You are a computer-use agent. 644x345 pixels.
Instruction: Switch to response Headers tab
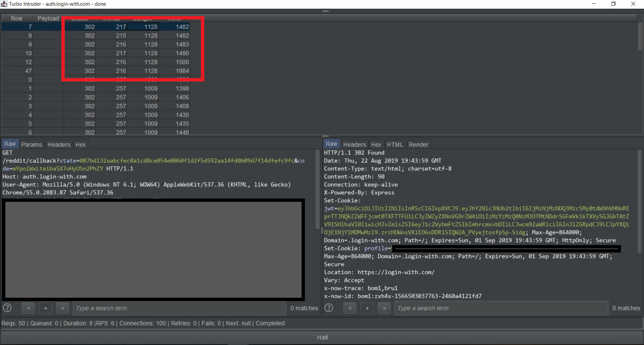tap(355, 145)
